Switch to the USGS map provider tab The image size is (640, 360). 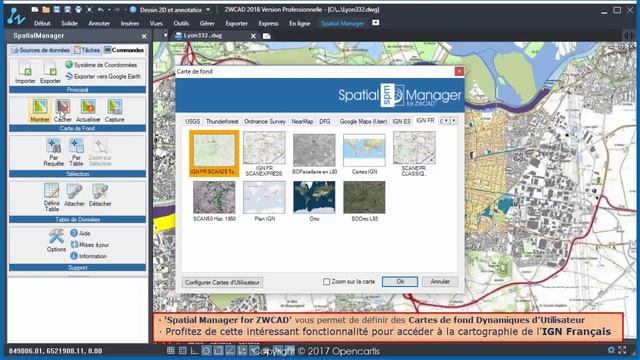click(192, 121)
